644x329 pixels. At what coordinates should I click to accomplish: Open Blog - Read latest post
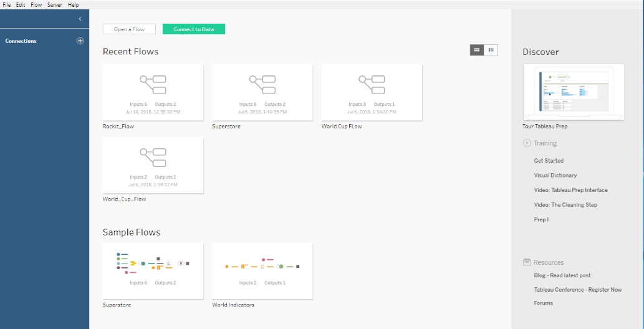(x=562, y=275)
